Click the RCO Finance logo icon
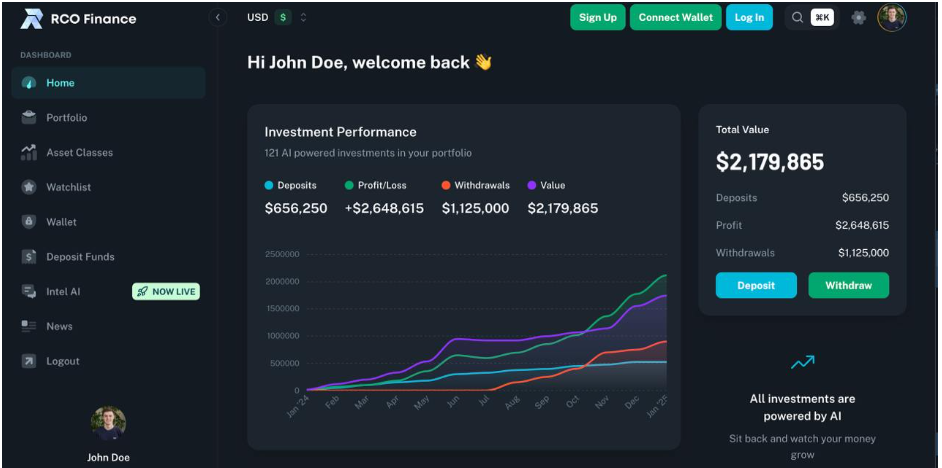This screenshot has height=468, width=942. (31, 19)
